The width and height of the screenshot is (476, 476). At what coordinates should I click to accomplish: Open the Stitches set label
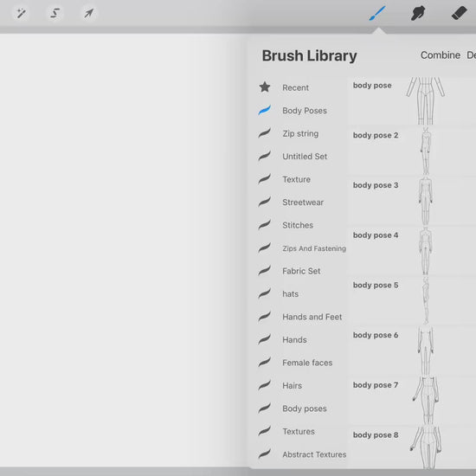[298, 225]
